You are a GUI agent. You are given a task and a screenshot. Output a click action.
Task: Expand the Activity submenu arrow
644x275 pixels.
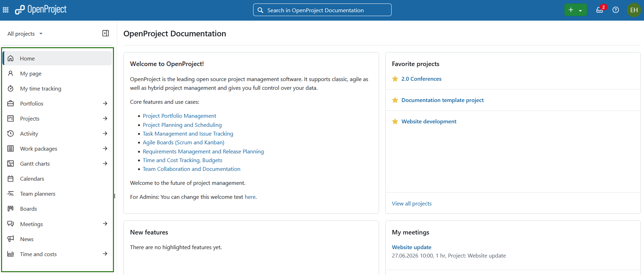(105, 133)
